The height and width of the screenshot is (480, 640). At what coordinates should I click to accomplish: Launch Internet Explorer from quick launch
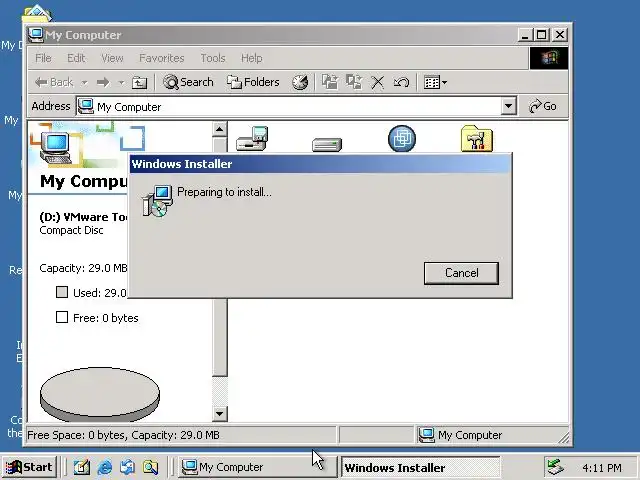104,467
